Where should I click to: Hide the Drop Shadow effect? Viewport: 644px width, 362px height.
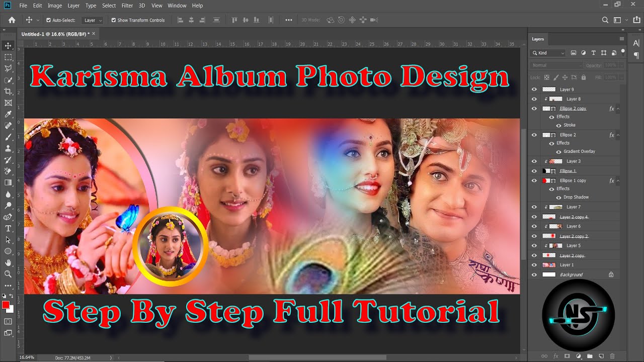[x=558, y=197]
